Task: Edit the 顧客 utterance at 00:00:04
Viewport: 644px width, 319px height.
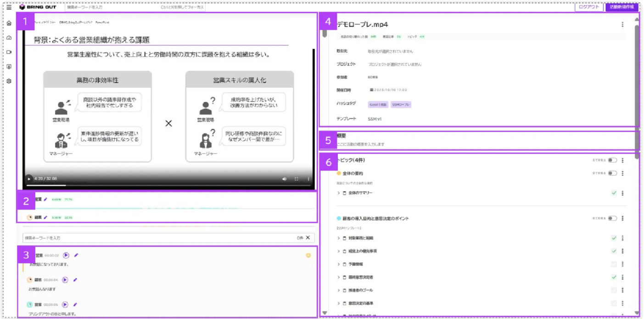Action: pyautogui.click(x=75, y=280)
